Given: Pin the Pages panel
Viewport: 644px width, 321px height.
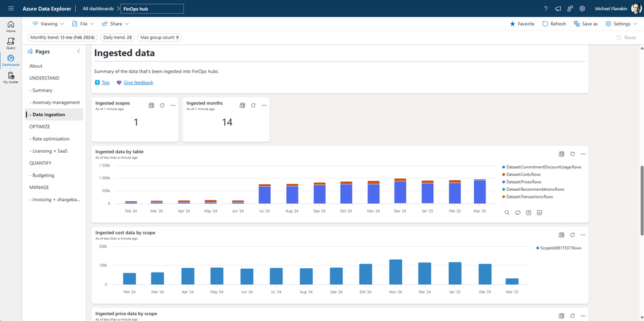Looking at the screenshot, I should [x=30, y=52].
